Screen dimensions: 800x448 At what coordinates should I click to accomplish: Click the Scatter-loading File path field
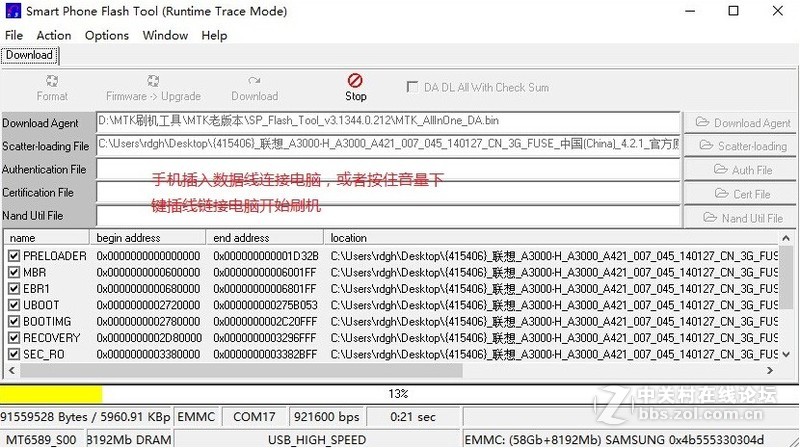point(388,145)
